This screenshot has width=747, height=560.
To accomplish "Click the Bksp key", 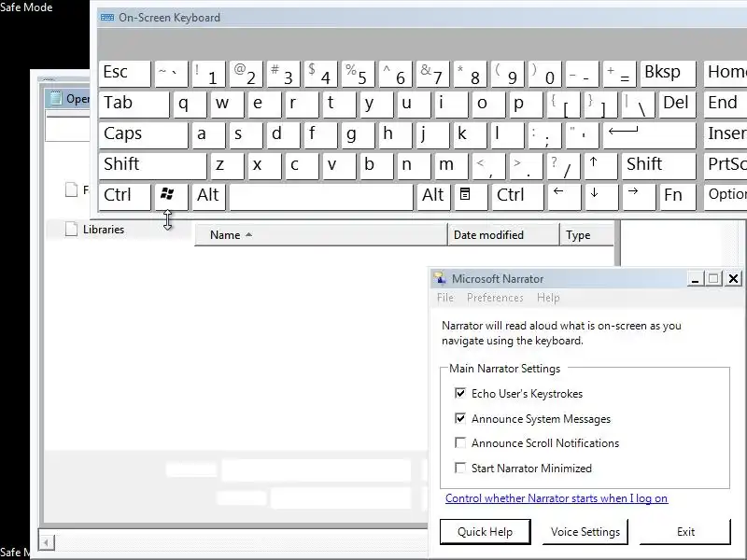I will 668,74.
